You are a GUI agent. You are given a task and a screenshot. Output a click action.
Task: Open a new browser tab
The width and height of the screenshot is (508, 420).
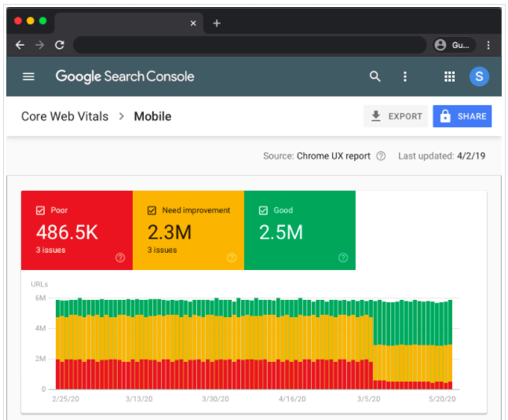point(217,23)
